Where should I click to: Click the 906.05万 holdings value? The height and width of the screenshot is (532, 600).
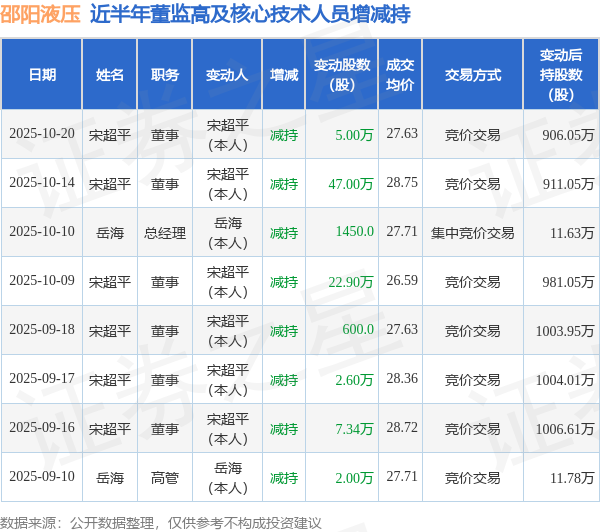pos(568,135)
